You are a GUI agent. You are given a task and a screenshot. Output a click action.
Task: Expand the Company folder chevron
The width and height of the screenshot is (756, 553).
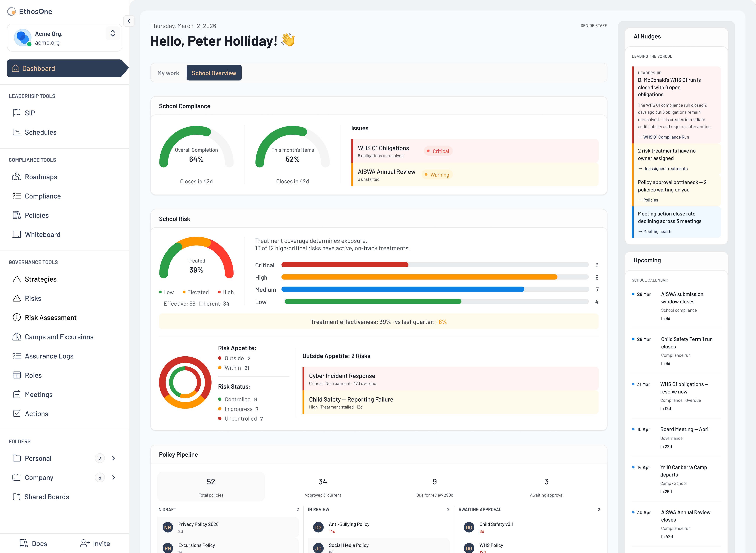[114, 477]
